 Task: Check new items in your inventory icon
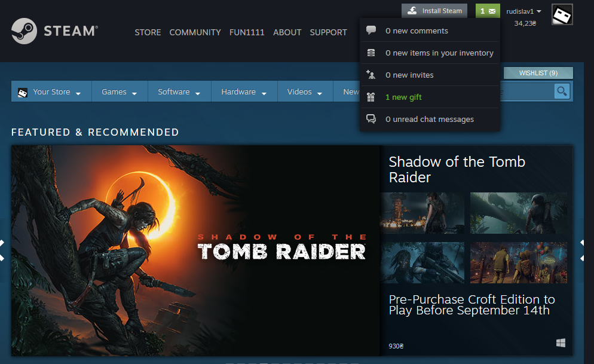click(x=371, y=53)
